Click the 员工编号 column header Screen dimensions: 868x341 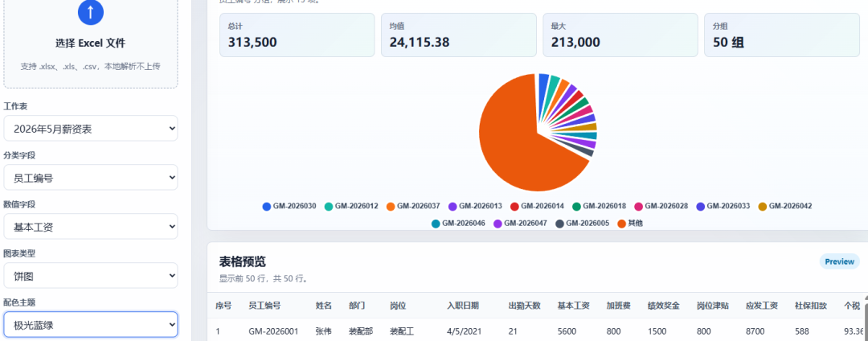[264, 306]
